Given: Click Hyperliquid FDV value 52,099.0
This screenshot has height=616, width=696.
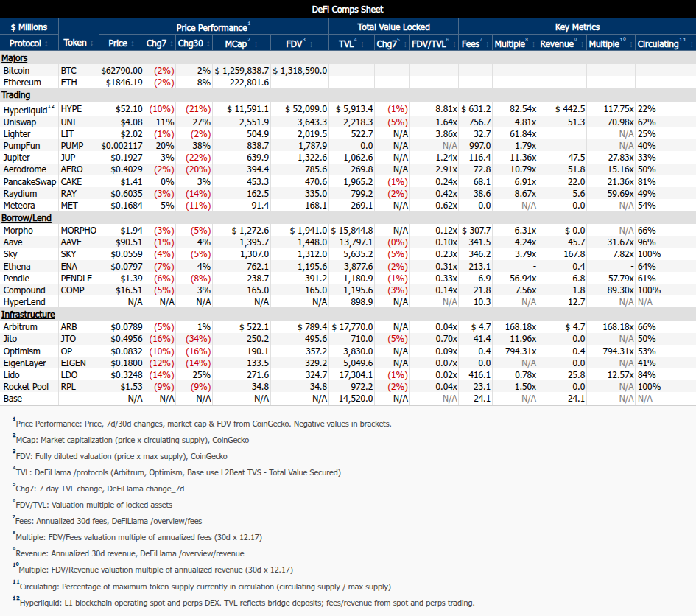Looking at the screenshot, I should pyautogui.click(x=306, y=109).
